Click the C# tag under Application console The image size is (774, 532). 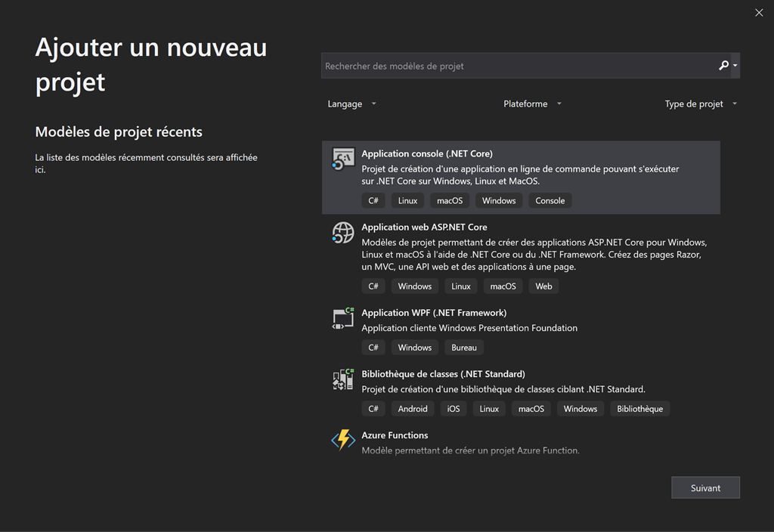coord(373,200)
